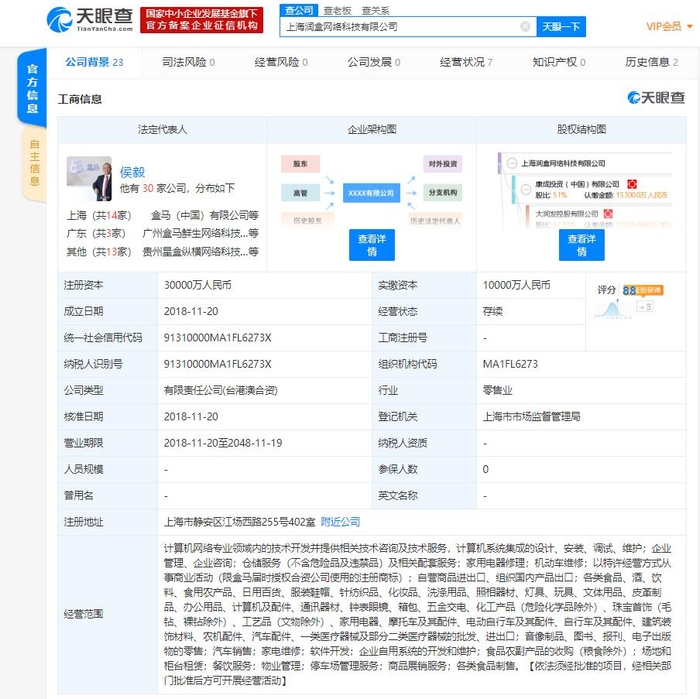Open the 经营状况 tab

click(466, 62)
